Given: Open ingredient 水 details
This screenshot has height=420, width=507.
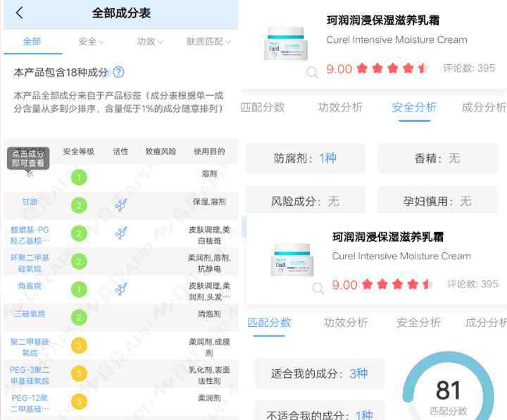Looking at the screenshot, I should point(30,174).
